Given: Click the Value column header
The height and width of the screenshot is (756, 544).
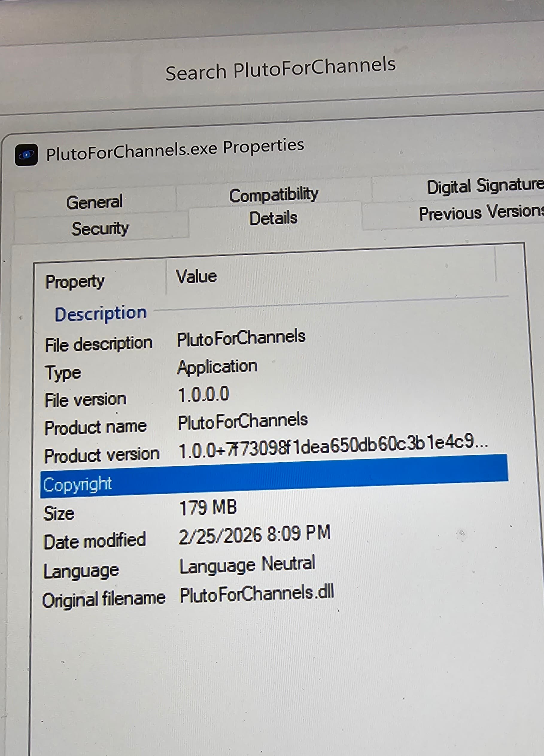Looking at the screenshot, I should 197,277.
